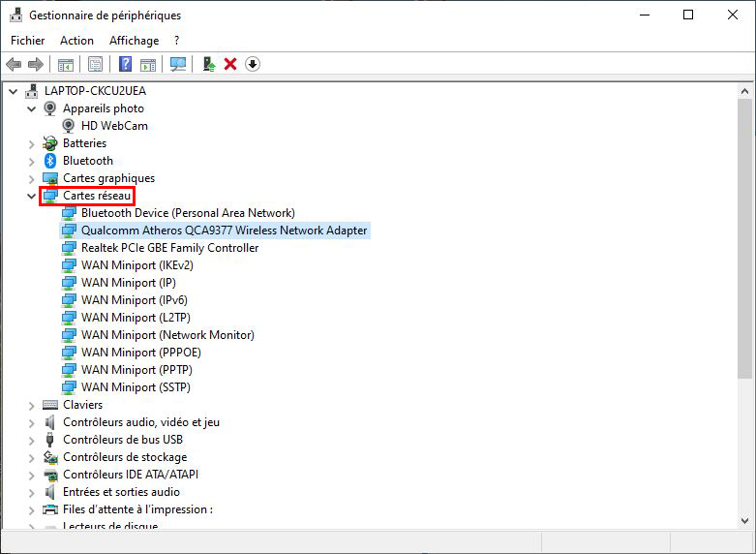Open the ? help menu
The image size is (756, 554).
[177, 41]
